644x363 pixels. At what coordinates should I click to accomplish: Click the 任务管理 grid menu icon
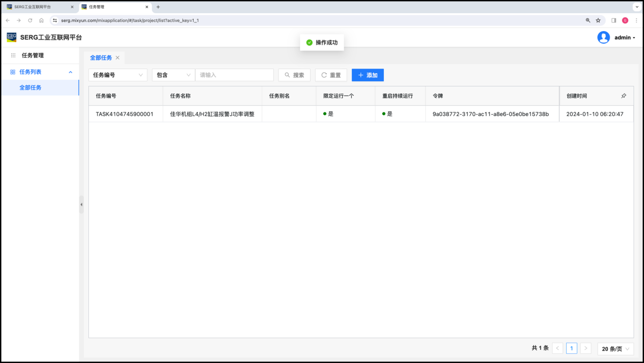click(13, 55)
